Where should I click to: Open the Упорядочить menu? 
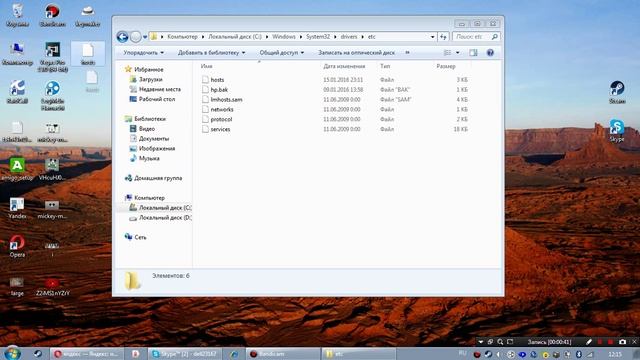coord(144,53)
